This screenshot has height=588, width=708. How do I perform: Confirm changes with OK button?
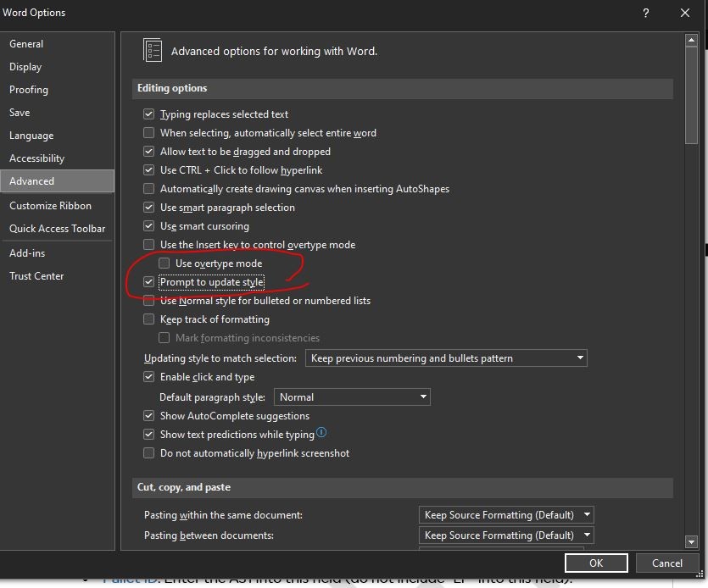(596, 563)
